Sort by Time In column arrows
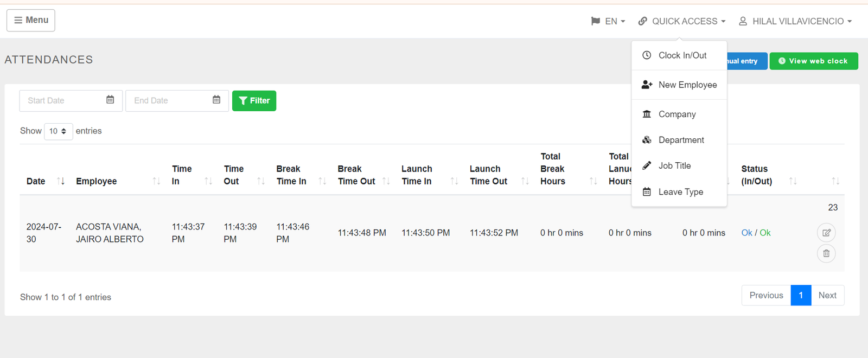Screen dimensions: 868x358 tap(208, 181)
